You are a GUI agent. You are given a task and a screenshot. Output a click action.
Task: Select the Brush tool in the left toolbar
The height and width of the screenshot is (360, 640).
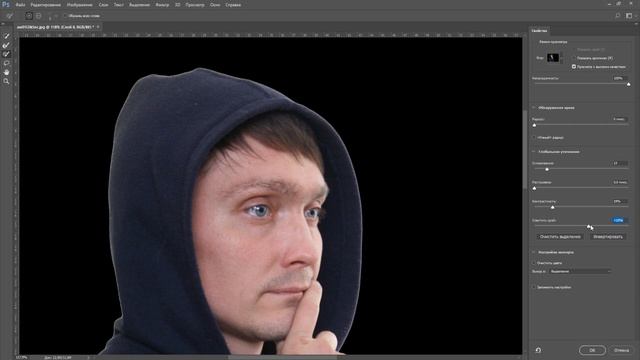tap(6, 54)
